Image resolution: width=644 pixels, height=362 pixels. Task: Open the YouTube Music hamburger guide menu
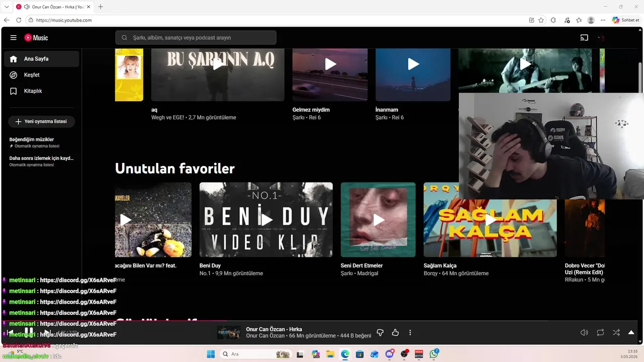14,38
